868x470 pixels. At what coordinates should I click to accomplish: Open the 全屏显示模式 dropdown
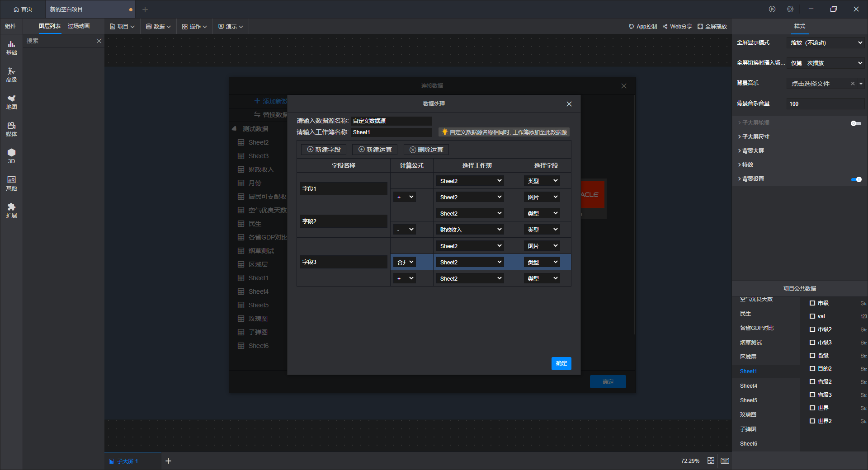coord(826,43)
